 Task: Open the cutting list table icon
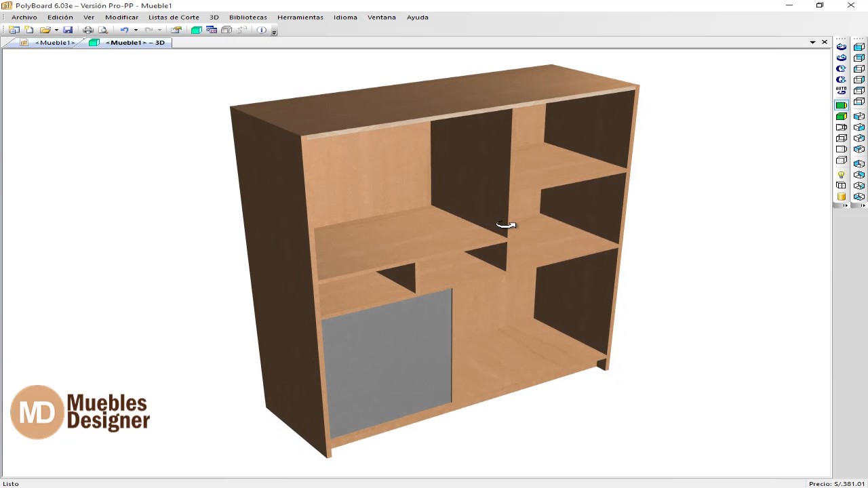(x=212, y=30)
